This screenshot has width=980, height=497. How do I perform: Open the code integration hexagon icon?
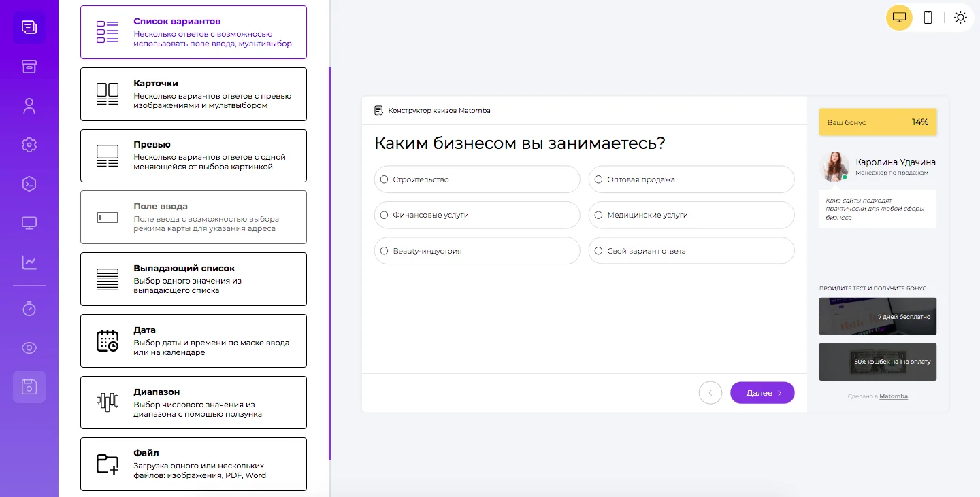tap(29, 184)
